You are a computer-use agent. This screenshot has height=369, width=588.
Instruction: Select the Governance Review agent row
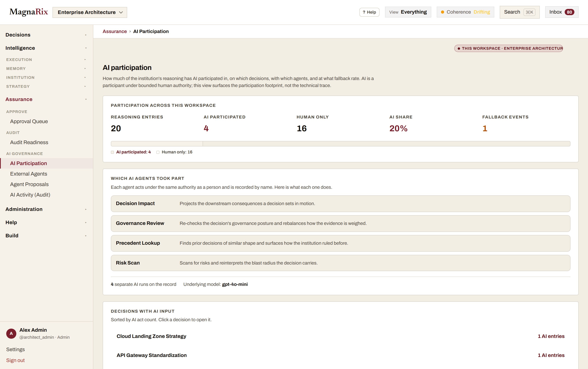pyautogui.click(x=340, y=223)
